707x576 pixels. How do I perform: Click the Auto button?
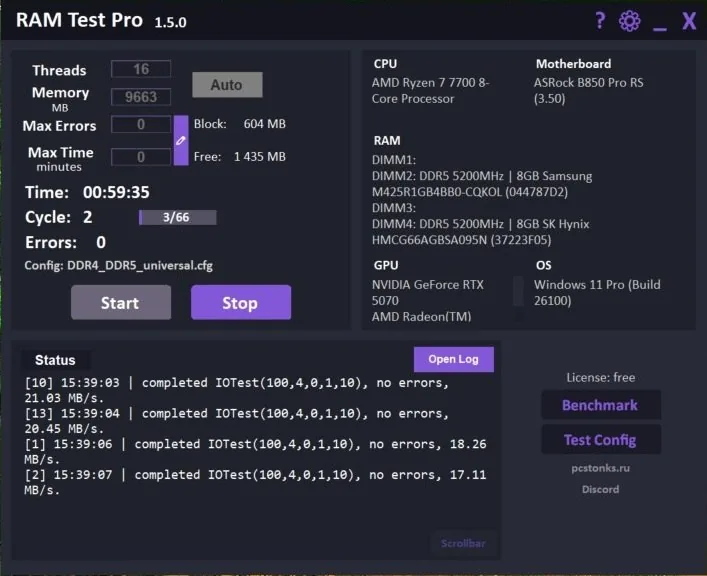(227, 85)
